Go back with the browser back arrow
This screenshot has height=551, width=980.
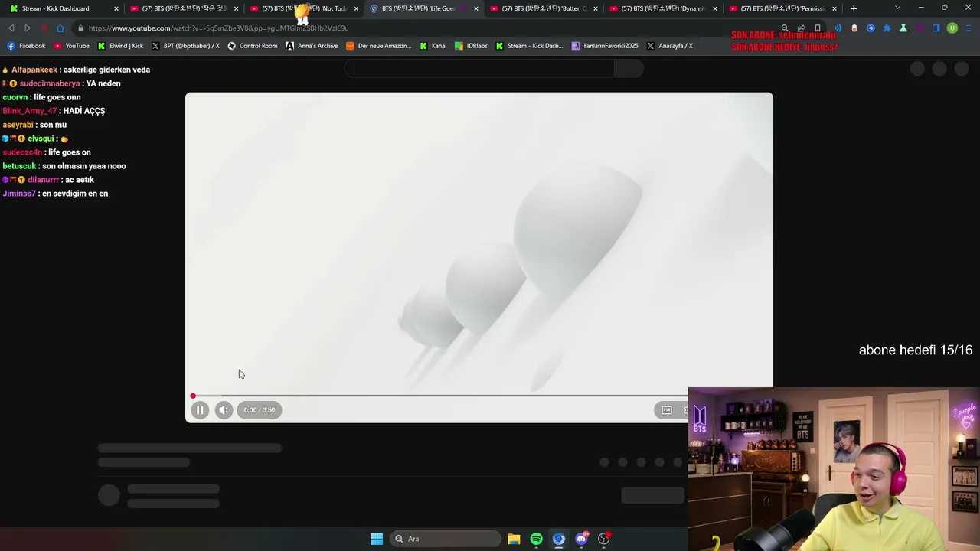point(11,28)
